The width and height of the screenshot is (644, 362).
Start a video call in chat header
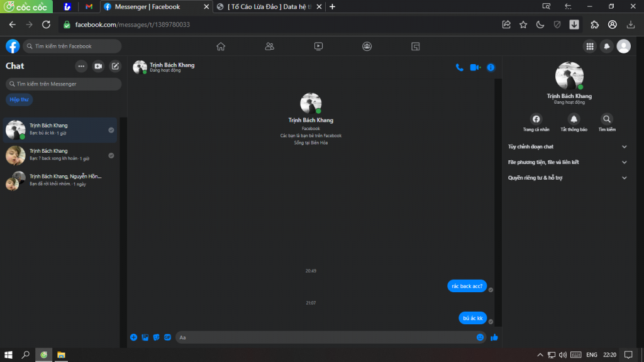[475, 67]
